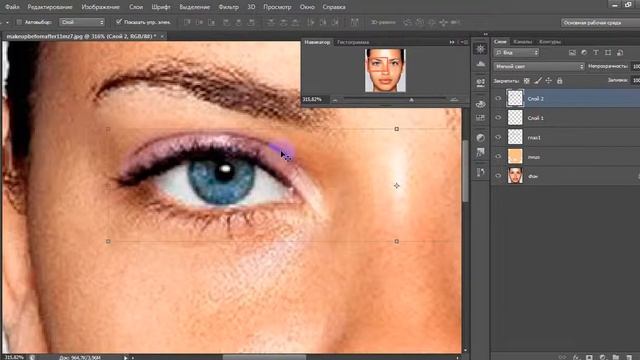Image resolution: width=640 pixels, height=360 pixels.
Task: Open the round adjustments icon in collapsed dock
Action: point(480,138)
